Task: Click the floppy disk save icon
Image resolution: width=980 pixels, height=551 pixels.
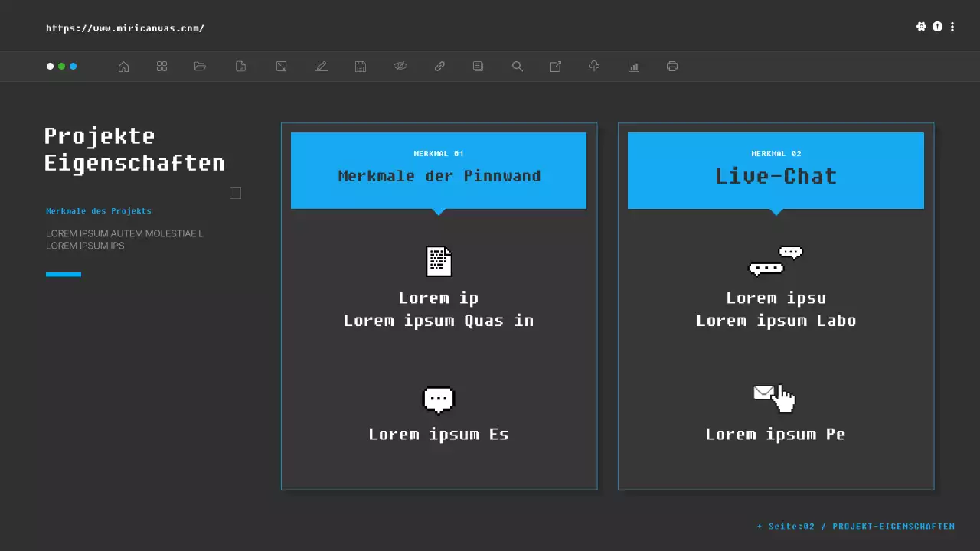Action: [361, 67]
